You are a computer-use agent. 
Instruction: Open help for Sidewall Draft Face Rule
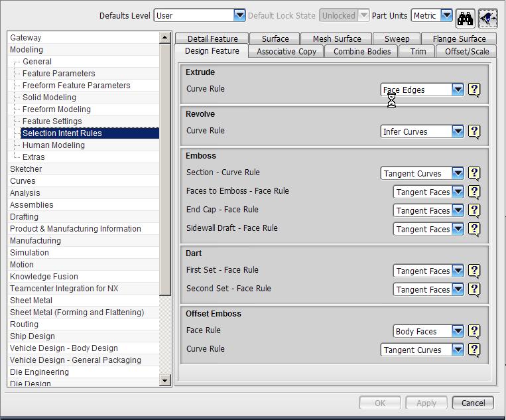tap(474, 229)
